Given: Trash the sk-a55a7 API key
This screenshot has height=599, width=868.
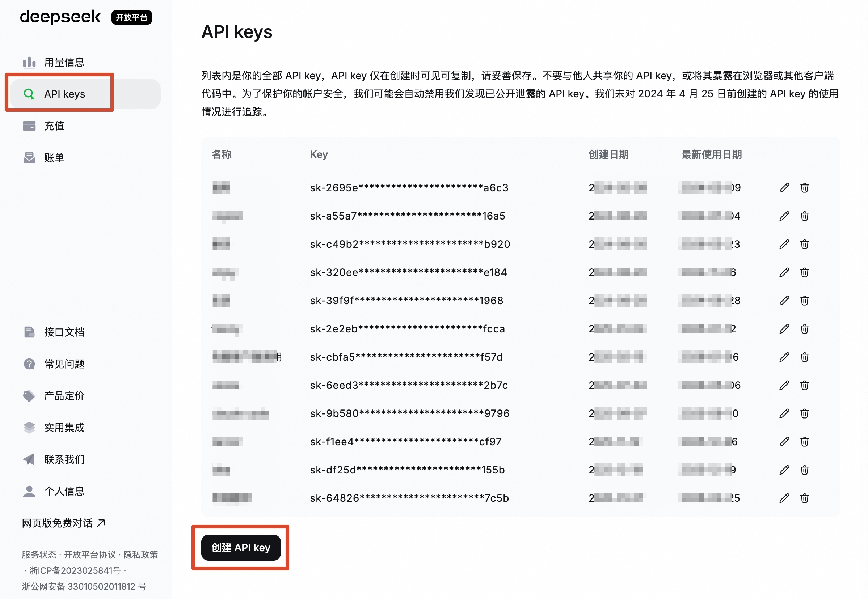Looking at the screenshot, I should tap(804, 216).
